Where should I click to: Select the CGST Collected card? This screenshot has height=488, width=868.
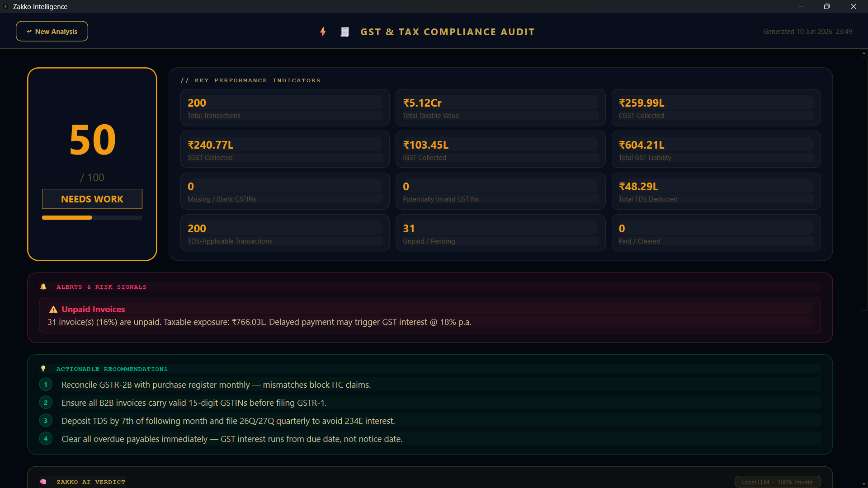[x=716, y=108]
